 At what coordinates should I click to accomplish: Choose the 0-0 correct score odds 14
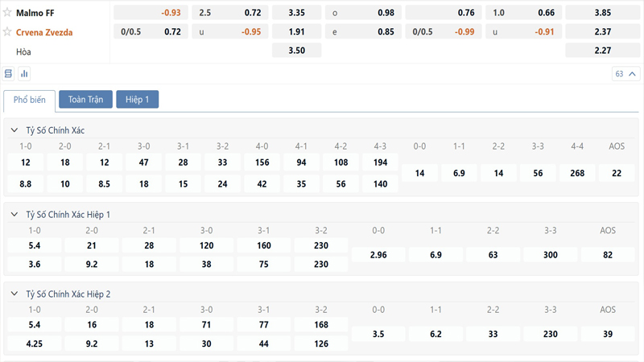click(x=419, y=173)
